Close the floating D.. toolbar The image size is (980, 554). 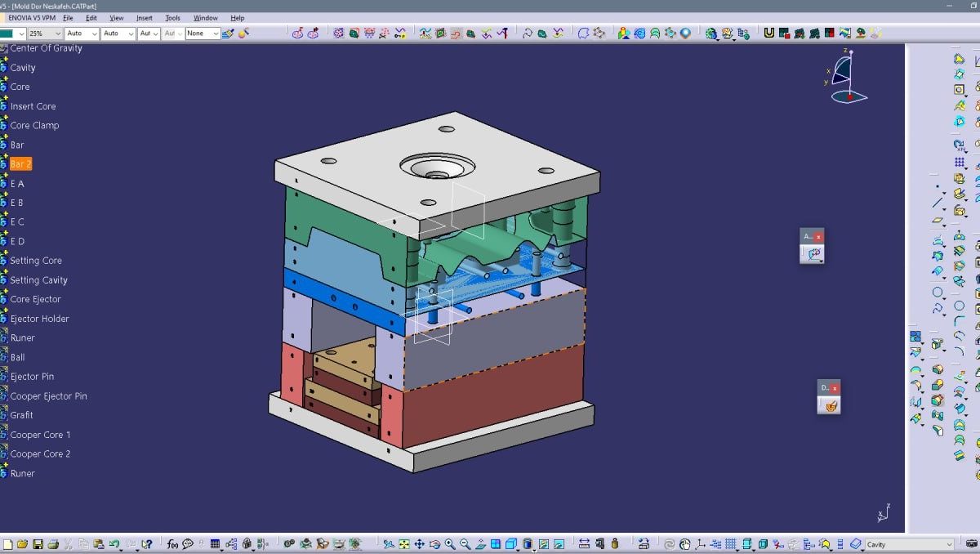[x=835, y=387]
